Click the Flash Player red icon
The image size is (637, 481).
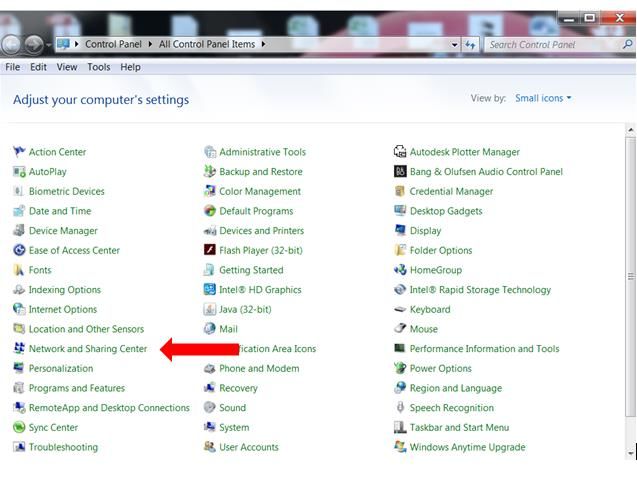[210, 250]
